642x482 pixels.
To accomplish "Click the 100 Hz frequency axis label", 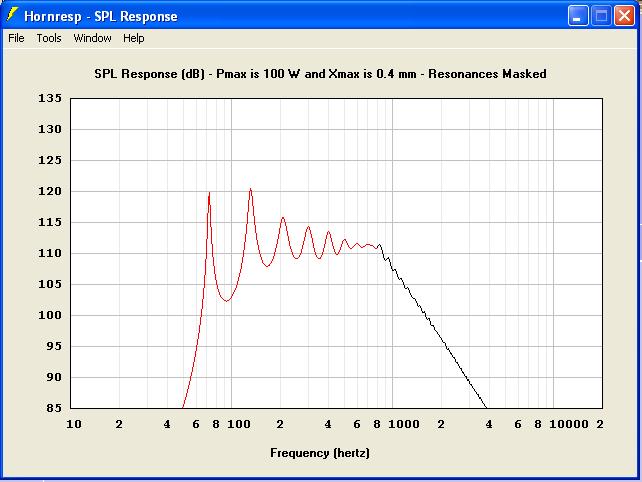I will click(239, 424).
